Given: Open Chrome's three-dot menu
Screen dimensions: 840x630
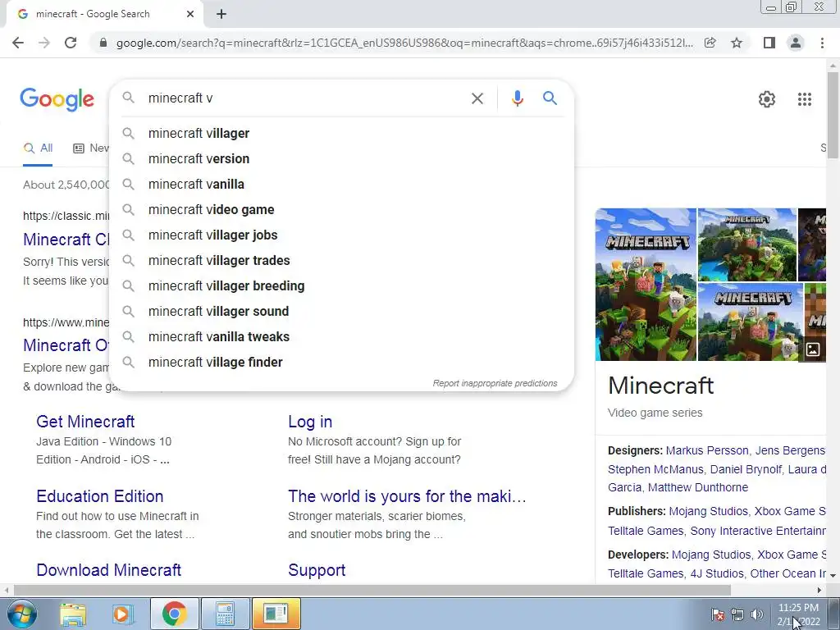Looking at the screenshot, I should pos(822,43).
